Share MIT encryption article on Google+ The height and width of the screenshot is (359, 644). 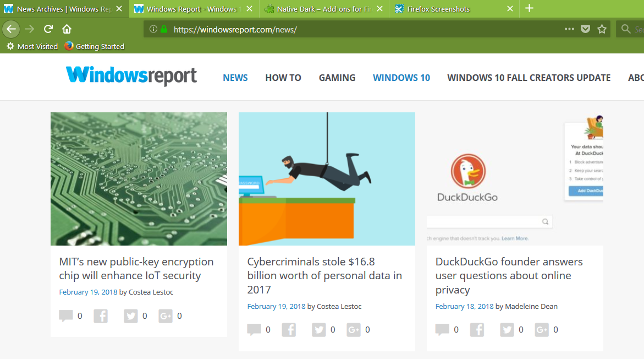coord(166,316)
